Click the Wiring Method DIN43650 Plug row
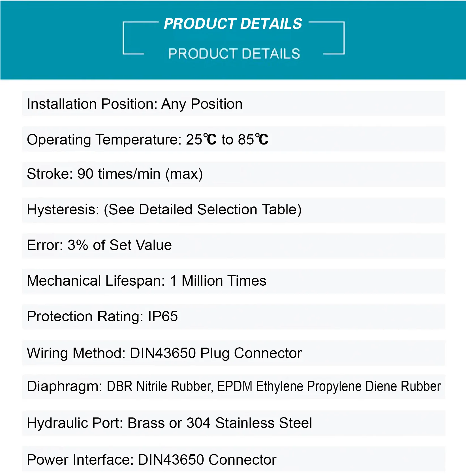 click(234, 353)
